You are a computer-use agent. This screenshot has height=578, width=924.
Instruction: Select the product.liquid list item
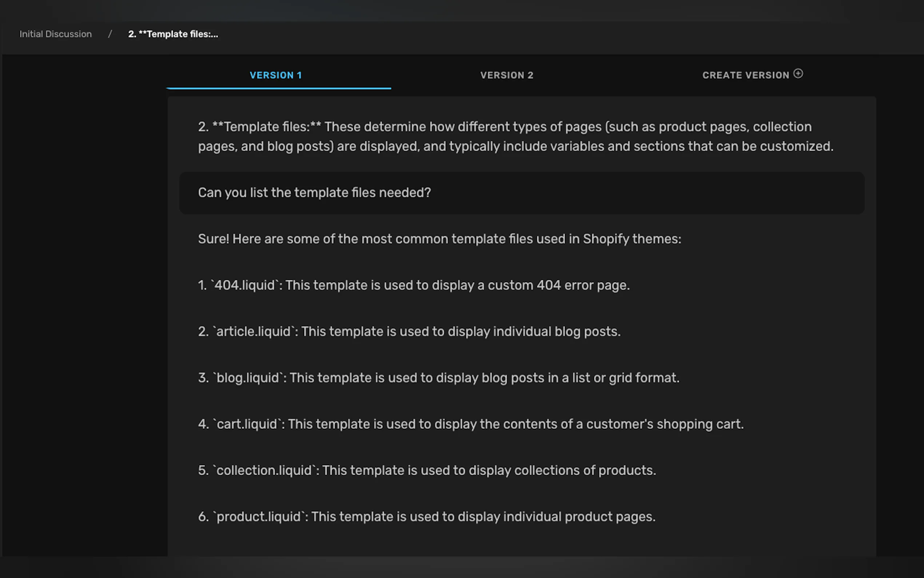[426, 517]
